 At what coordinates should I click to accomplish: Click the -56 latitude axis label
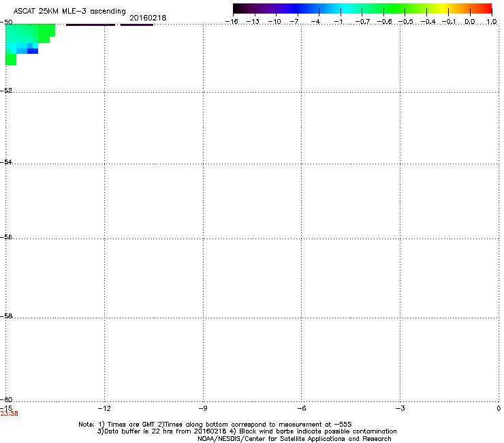(x=6, y=236)
